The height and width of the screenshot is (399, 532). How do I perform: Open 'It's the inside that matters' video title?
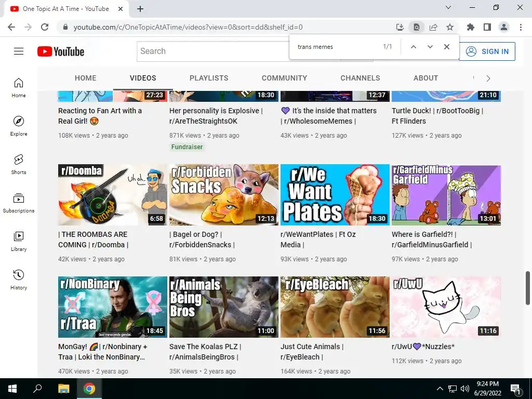pos(329,116)
